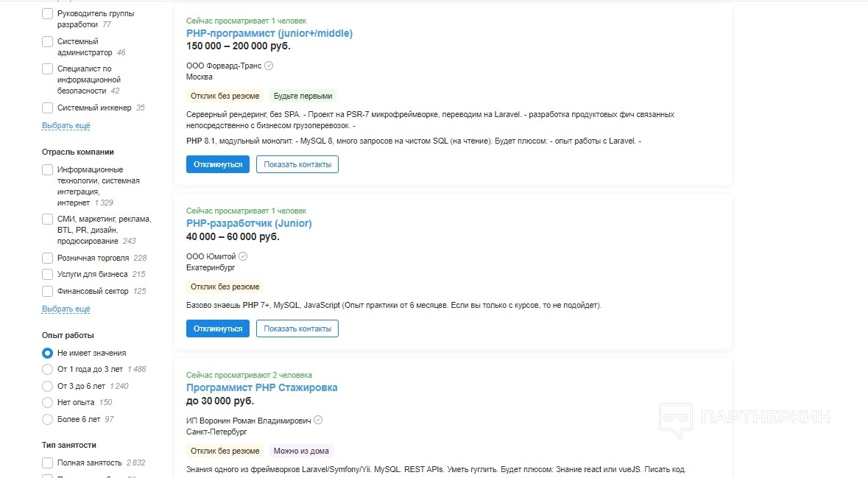Click verified badge beside ООО Юмитой
868x478 pixels.
click(x=244, y=256)
